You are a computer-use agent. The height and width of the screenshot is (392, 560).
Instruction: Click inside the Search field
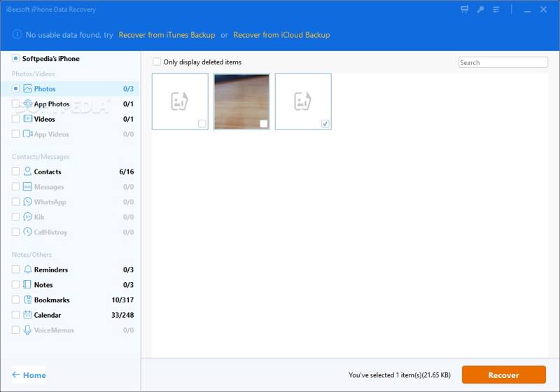[503, 62]
